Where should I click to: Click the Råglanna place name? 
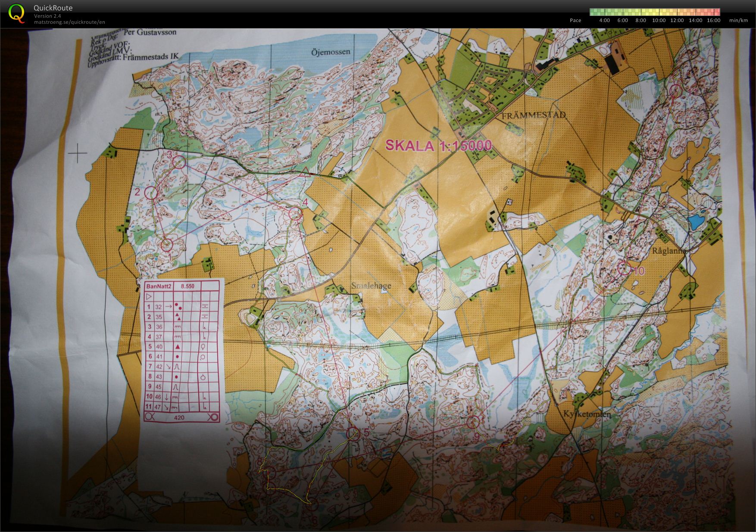669,251
